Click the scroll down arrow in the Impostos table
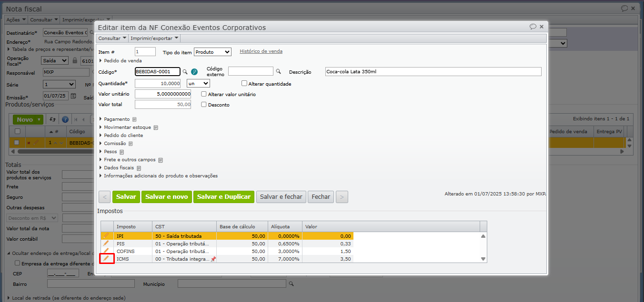 483,259
